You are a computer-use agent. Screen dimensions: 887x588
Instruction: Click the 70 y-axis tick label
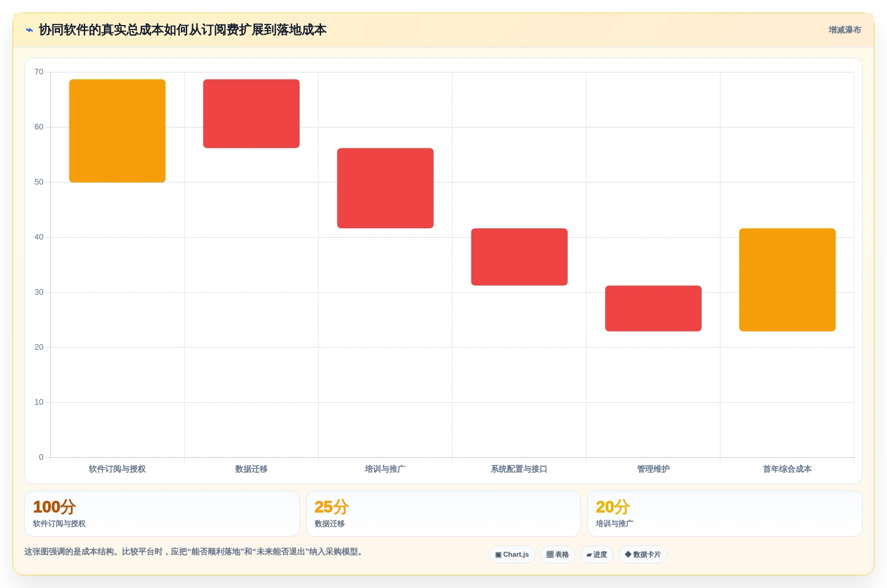(x=39, y=72)
